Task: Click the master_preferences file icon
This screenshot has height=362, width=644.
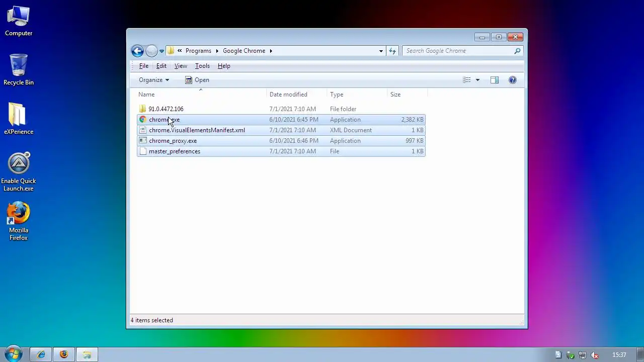Action: (143, 151)
